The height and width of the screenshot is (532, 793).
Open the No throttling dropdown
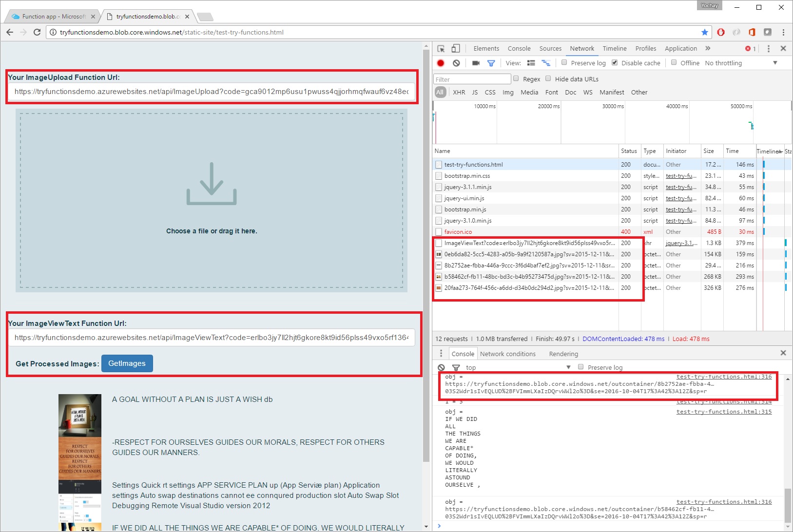coord(740,63)
